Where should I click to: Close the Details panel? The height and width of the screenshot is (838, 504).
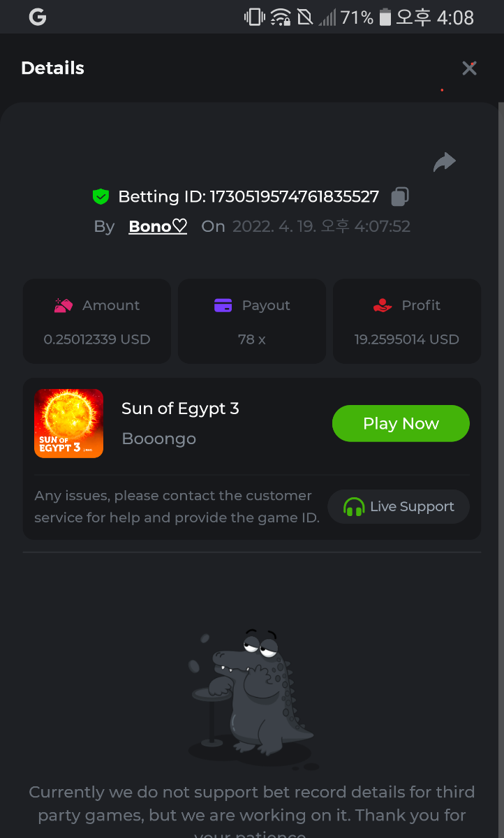pos(469,68)
